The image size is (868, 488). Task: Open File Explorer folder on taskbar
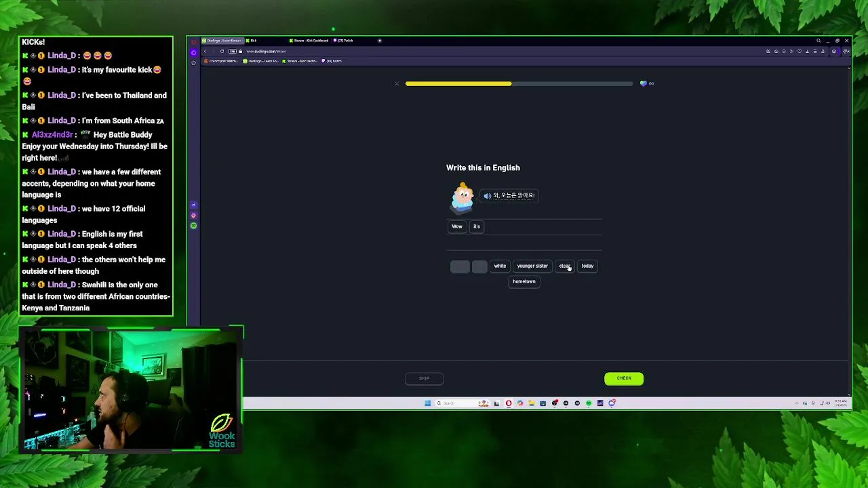click(532, 403)
